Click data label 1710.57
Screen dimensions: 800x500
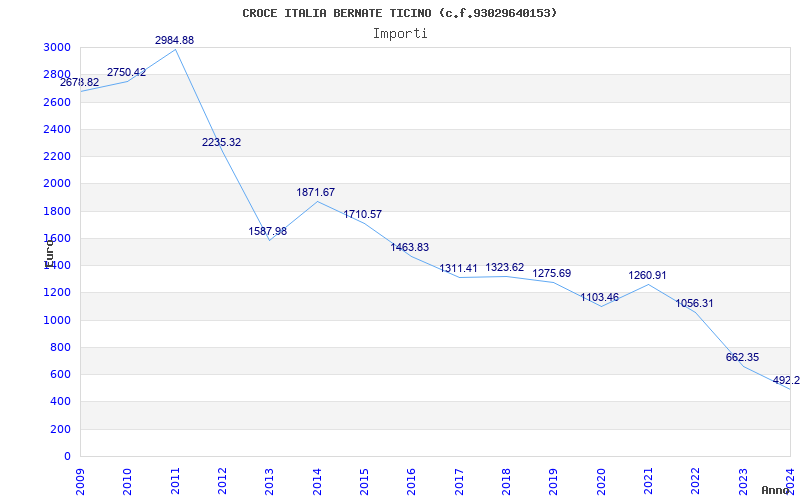point(363,214)
